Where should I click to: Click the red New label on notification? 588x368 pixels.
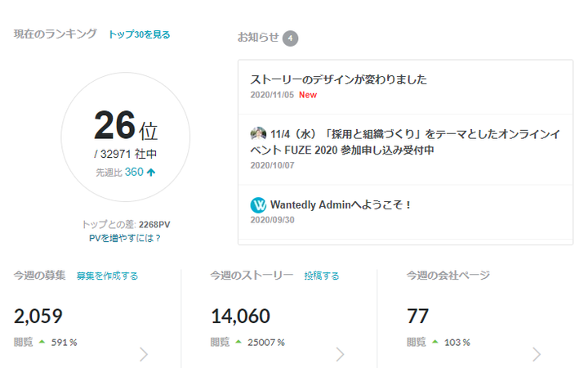(x=308, y=95)
